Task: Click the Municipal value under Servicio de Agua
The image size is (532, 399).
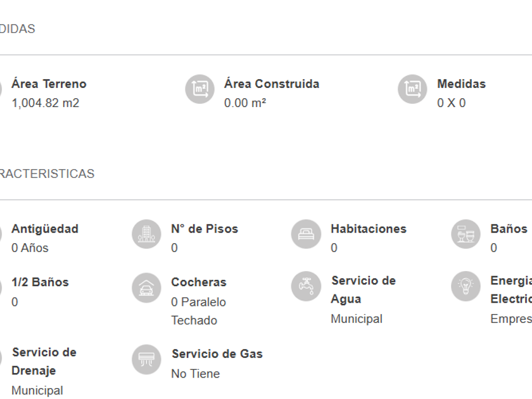Action: coord(356,319)
